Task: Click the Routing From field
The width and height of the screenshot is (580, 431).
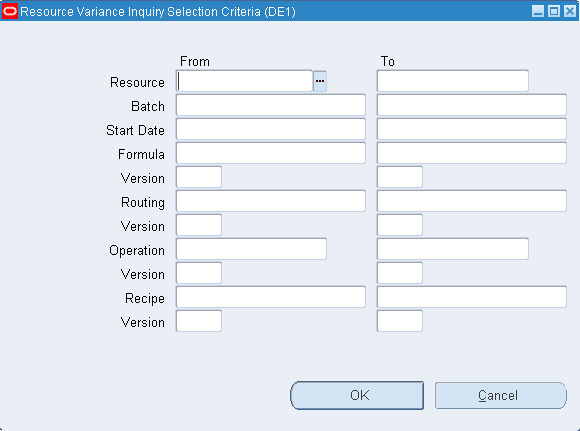Action: point(271,201)
